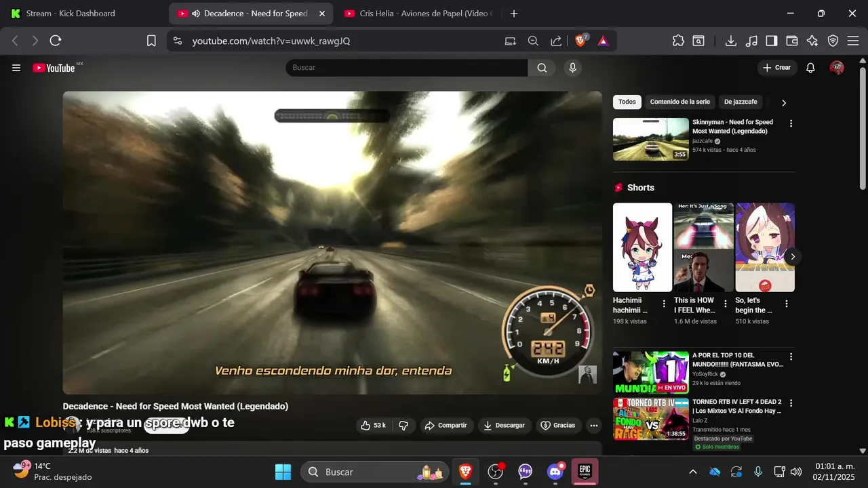Click the video player to pause
This screenshot has height=488, width=868.
pos(332,243)
